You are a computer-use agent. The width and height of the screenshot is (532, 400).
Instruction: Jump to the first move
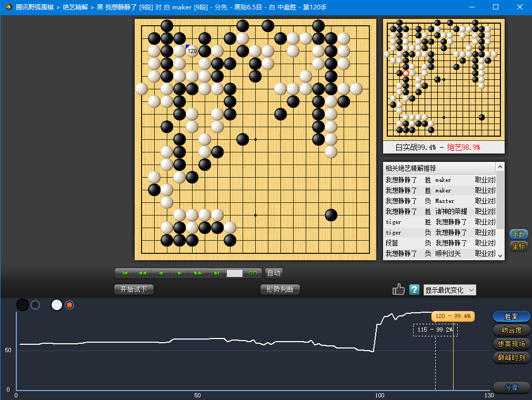(x=125, y=273)
